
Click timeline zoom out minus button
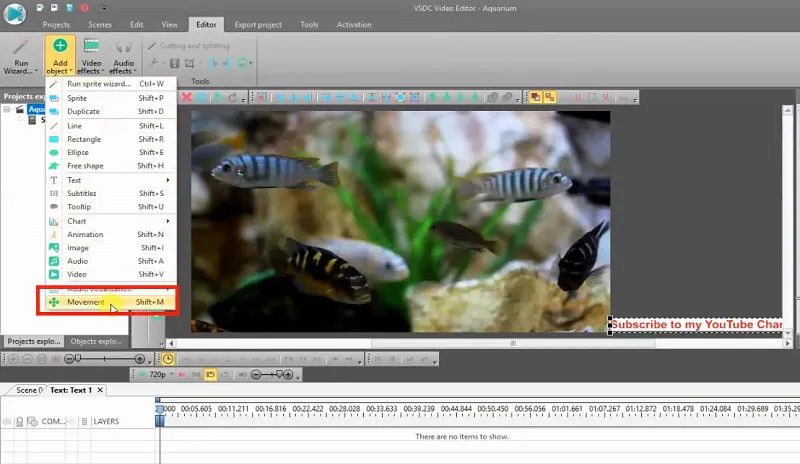point(69,359)
